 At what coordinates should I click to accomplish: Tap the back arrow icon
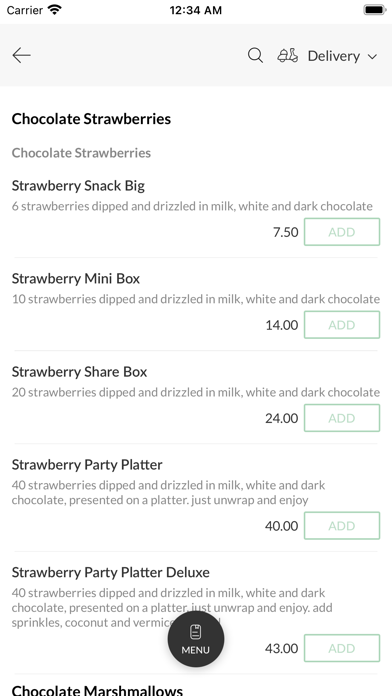pyautogui.click(x=21, y=55)
